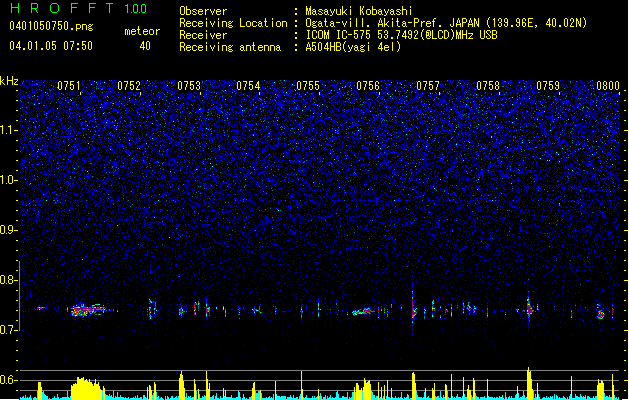
Task: Click the meteor count value 40
Action: click(x=145, y=46)
